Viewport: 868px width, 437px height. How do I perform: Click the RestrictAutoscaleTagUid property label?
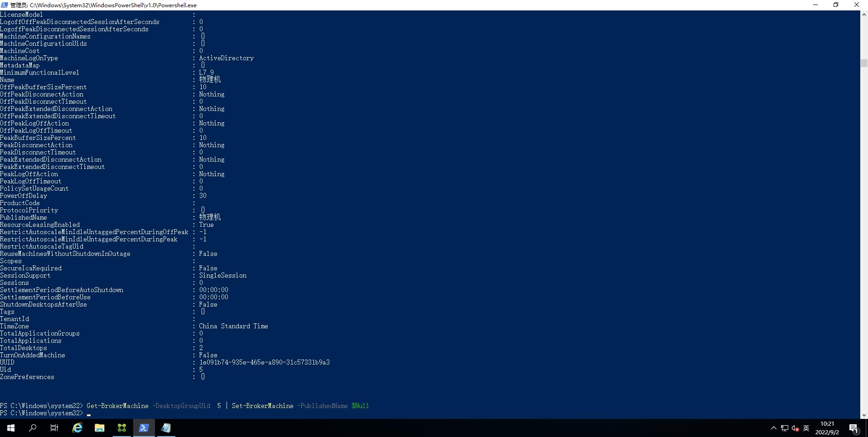point(42,246)
